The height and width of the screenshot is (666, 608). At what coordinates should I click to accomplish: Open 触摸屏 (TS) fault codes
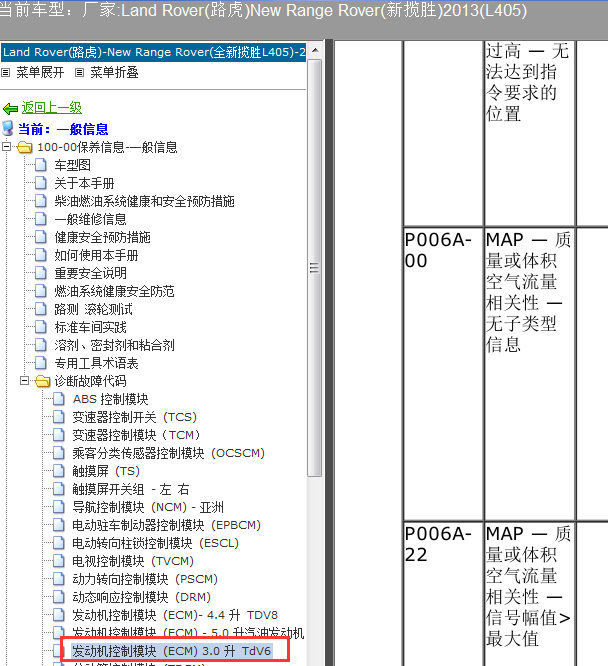pyautogui.click(x=106, y=471)
